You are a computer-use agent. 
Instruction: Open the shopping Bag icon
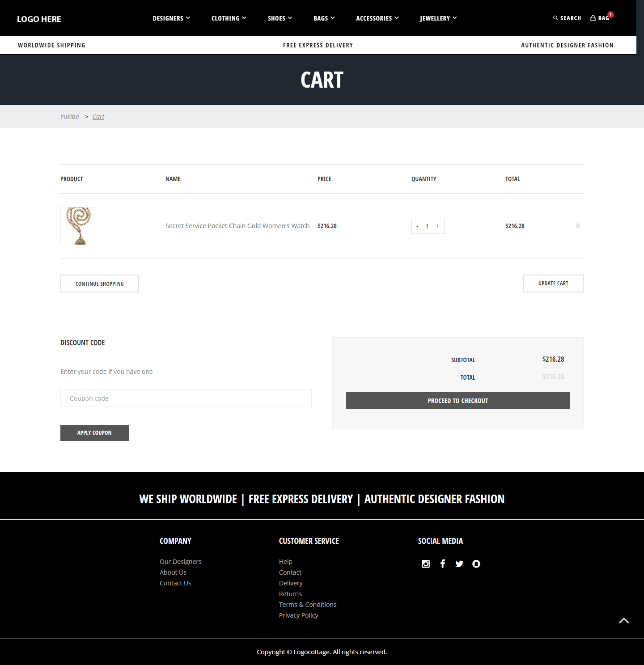tap(593, 18)
